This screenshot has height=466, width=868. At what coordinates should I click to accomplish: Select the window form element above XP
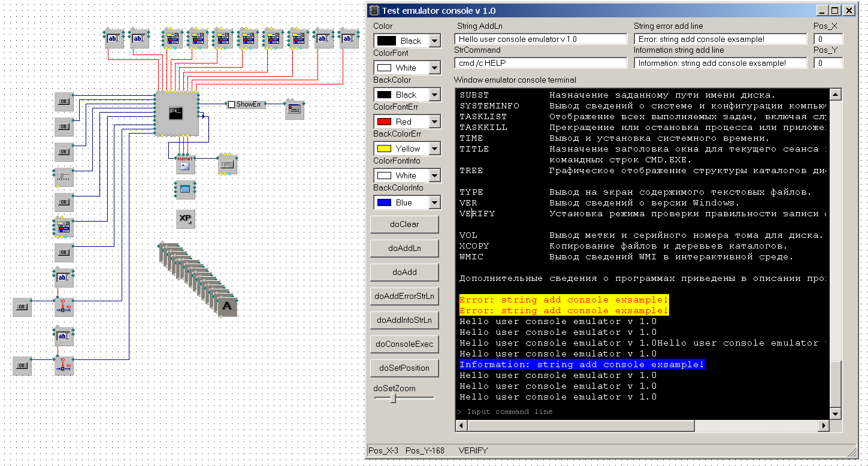(185, 190)
